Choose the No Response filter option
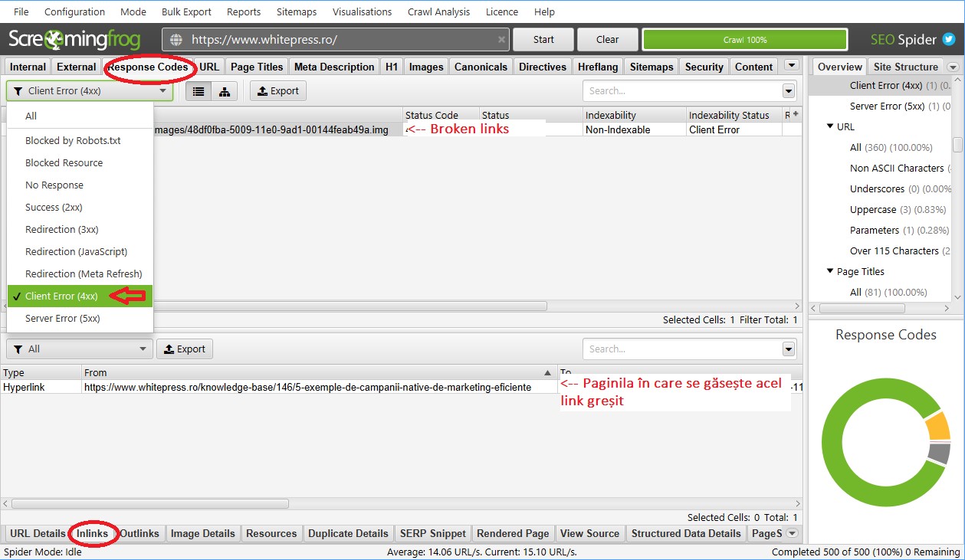Screen dimensions: 965x560 [x=80, y=185]
